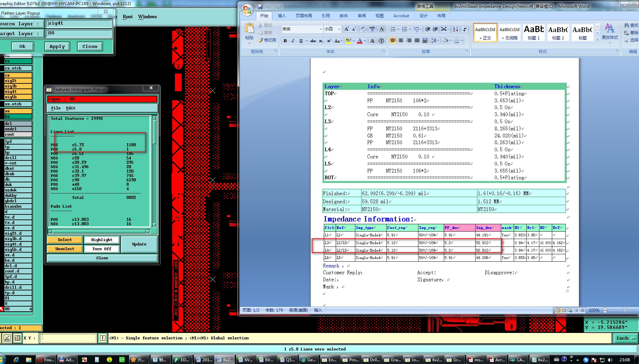Click the font color button in Word
Image resolution: width=639 pixels, height=364 pixels.
point(360,41)
